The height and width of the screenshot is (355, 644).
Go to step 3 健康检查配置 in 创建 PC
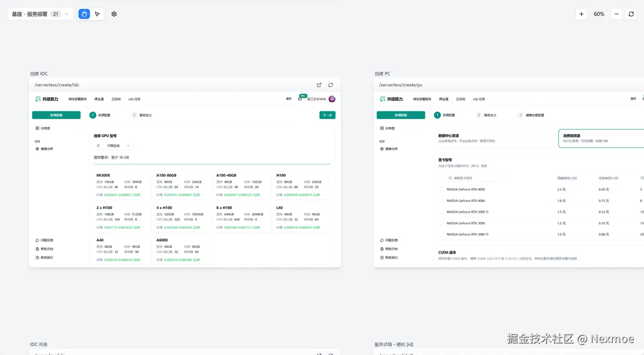coord(531,115)
